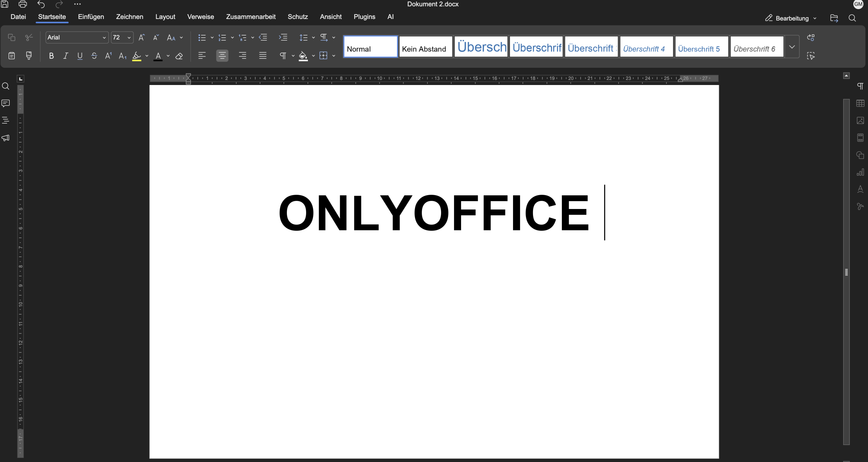The width and height of the screenshot is (868, 462).
Task: Switch to the Einfügen tab
Action: pos(91,17)
